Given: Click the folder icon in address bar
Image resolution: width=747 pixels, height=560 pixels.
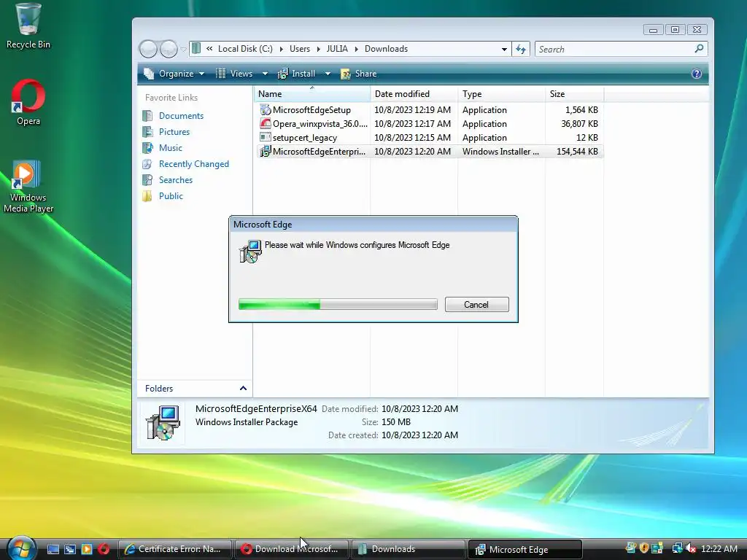Looking at the screenshot, I should pyautogui.click(x=196, y=49).
